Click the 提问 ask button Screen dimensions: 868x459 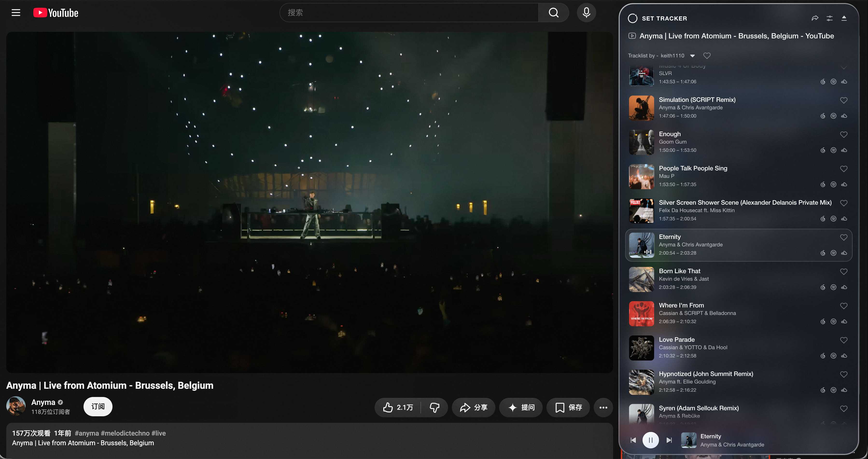[x=521, y=407]
